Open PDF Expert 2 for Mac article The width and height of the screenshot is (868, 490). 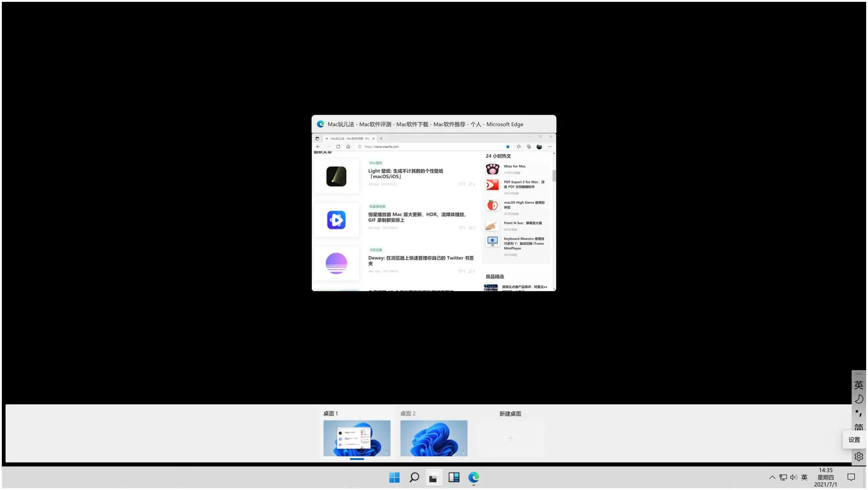point(524,184)
